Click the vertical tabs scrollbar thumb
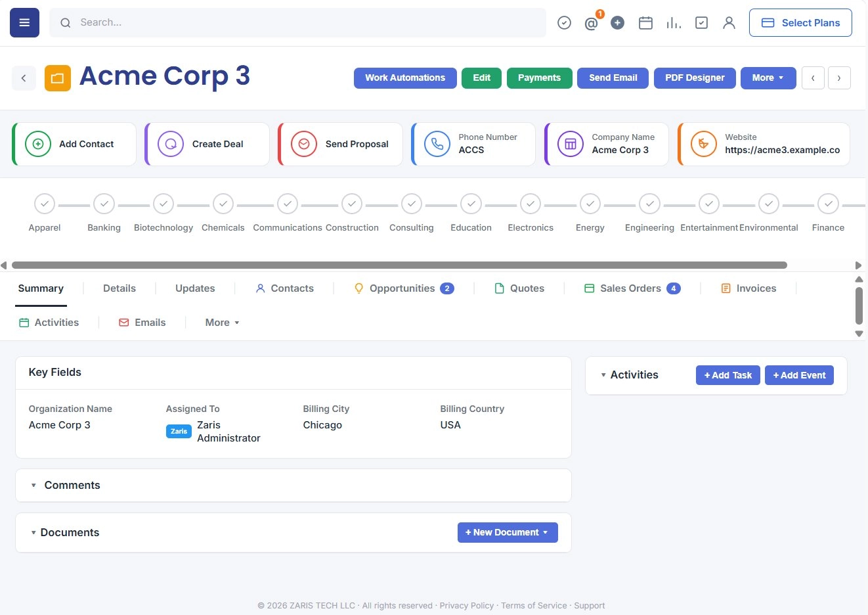Viewport: 868px width, 615px height. point(859,306)
